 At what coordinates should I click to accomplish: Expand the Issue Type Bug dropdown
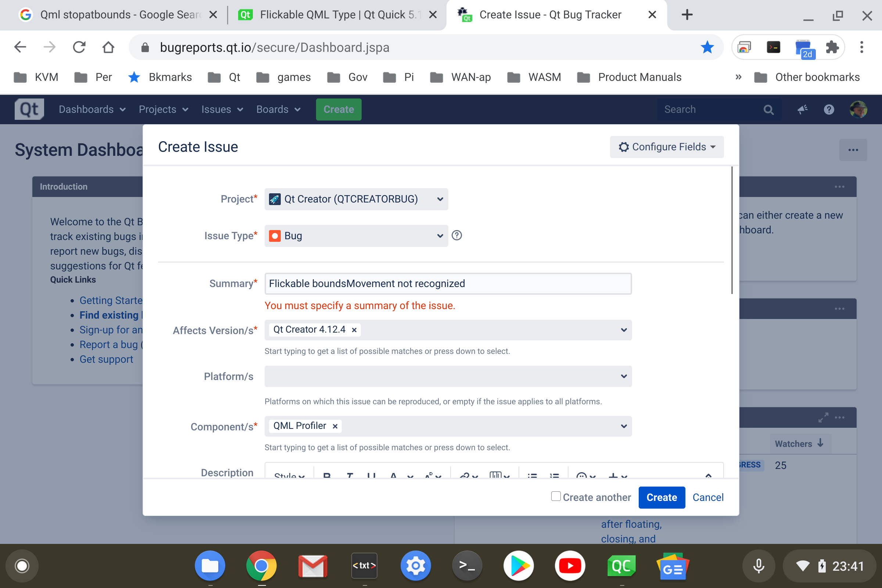coord(356,236)
